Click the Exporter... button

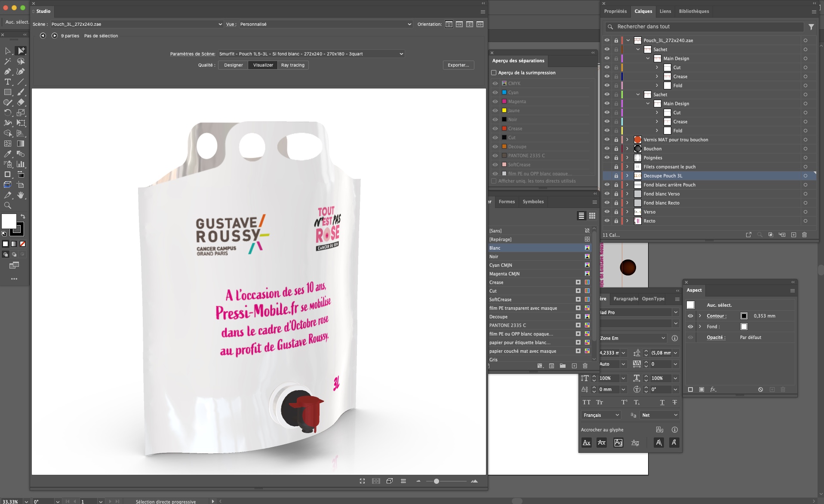click(x=458, y=65)
